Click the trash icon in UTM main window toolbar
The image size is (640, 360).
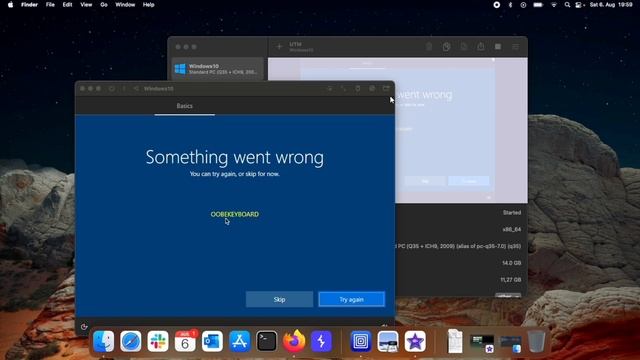coord(429,47)
